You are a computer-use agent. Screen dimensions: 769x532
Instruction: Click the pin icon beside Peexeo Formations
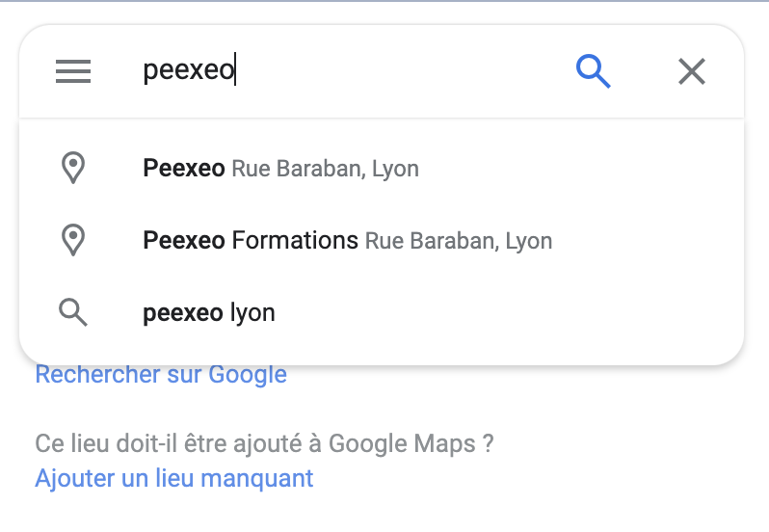[x=73, y=240]
